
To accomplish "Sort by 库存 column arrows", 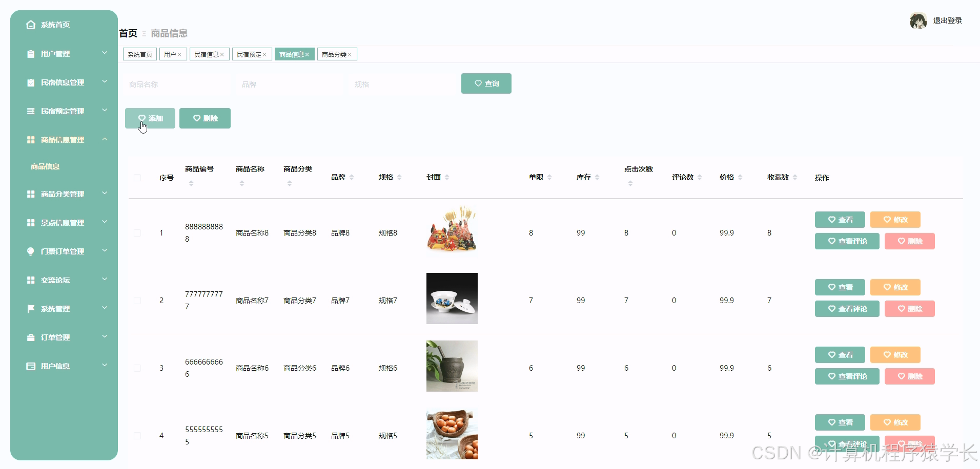I will coord(597,177).
